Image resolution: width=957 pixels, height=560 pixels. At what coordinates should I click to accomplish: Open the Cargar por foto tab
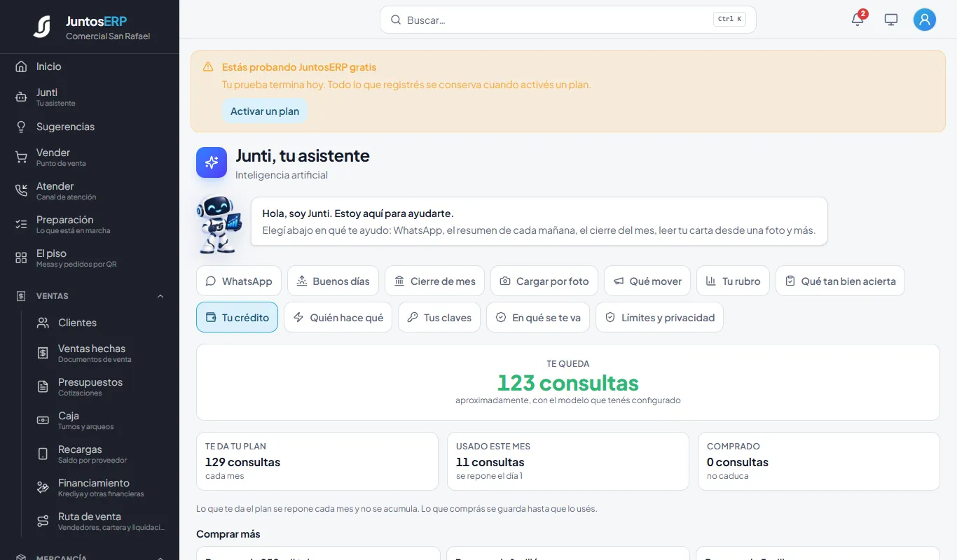pos(544,281)
